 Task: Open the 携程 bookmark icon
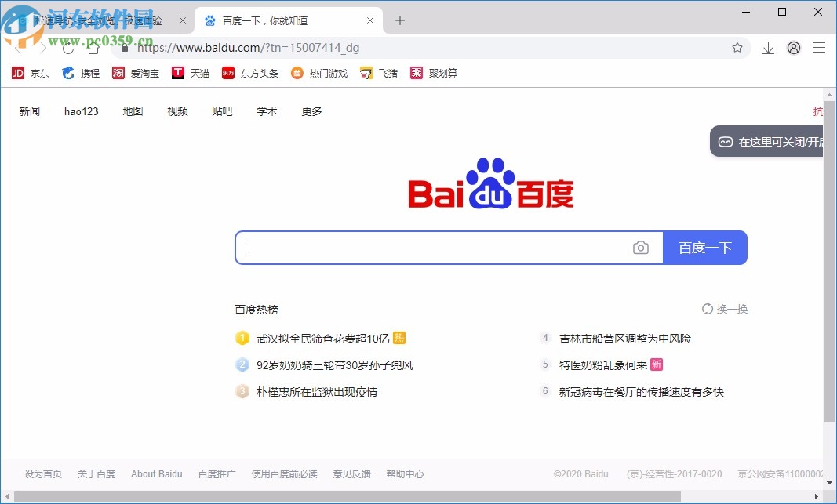pyautogui.click(x=82, y=73)
